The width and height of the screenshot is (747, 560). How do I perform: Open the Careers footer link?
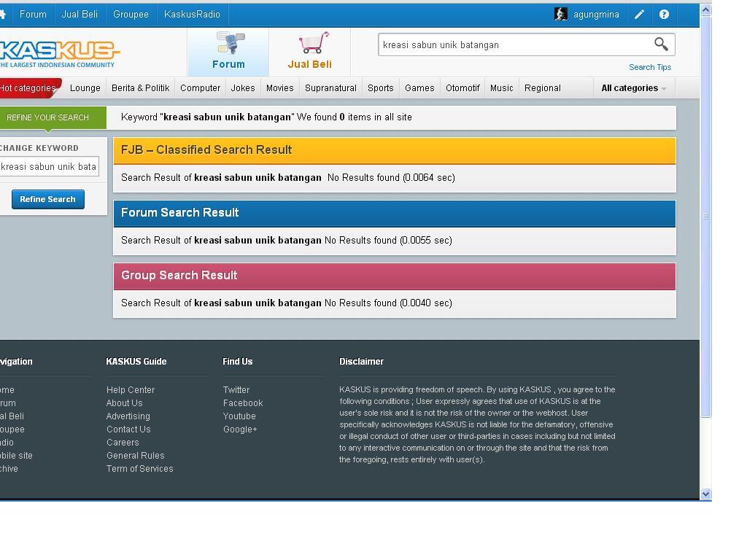(123, 443)
